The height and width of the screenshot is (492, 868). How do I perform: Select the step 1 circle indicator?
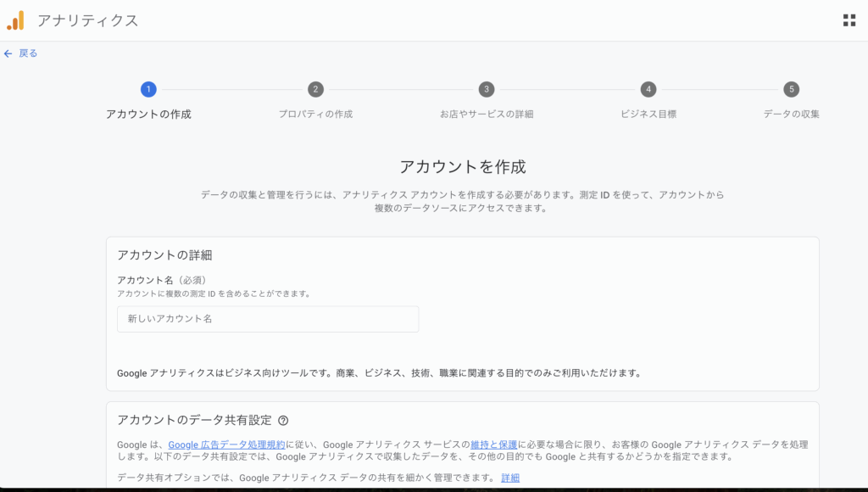coord(148,89)
